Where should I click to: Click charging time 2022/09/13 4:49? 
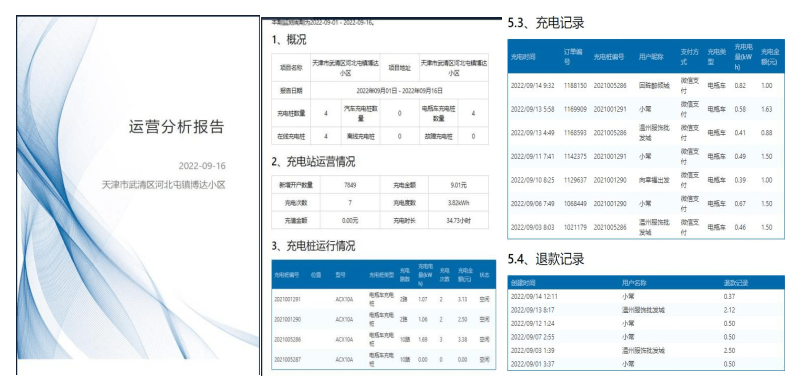point(532,133)
